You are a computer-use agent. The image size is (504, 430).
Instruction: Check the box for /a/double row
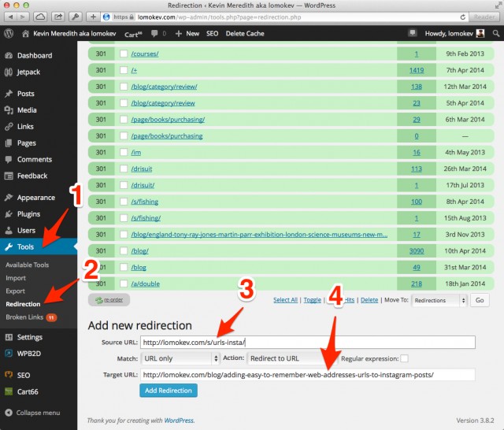tap(124, 284)
